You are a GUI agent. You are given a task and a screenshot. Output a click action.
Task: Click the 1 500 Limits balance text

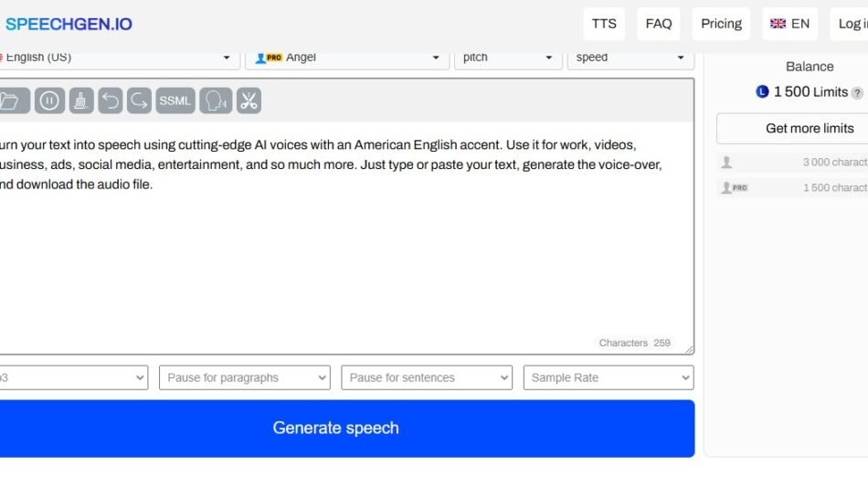810,92
